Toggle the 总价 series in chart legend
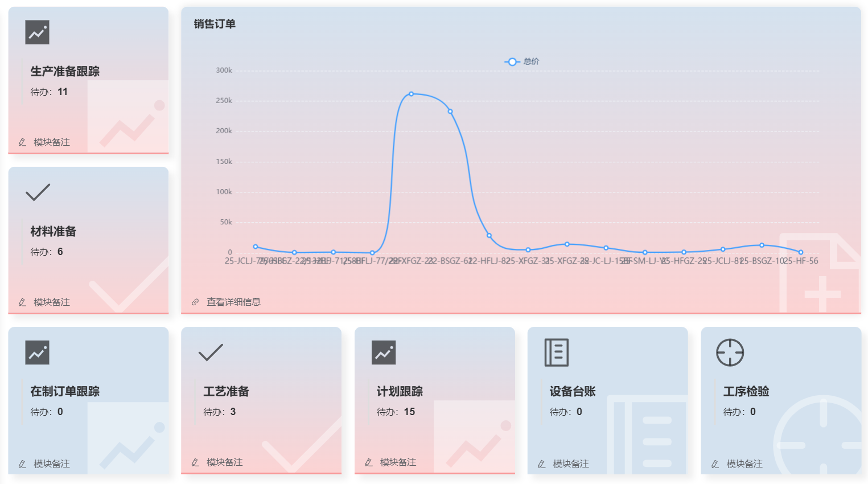 click(521, 61)
